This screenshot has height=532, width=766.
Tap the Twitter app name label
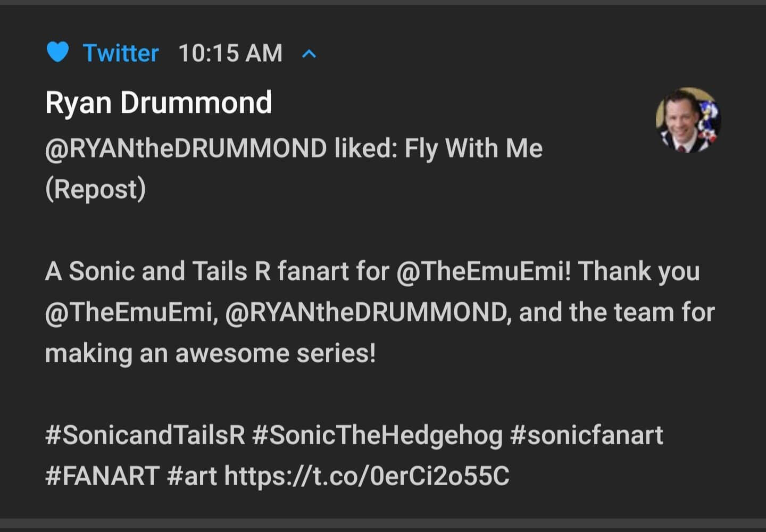pos(121,53)
